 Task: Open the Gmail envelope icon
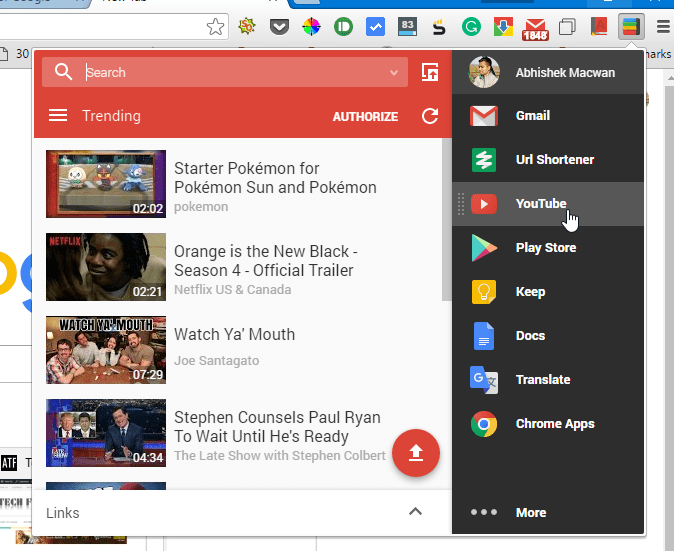tap(484, 116)
